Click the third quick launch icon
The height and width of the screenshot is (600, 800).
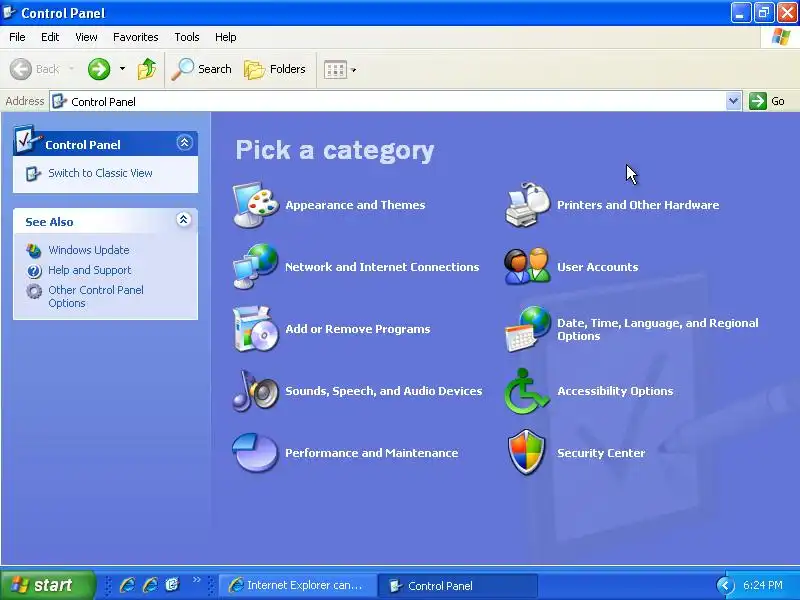(x=173, y=585)
